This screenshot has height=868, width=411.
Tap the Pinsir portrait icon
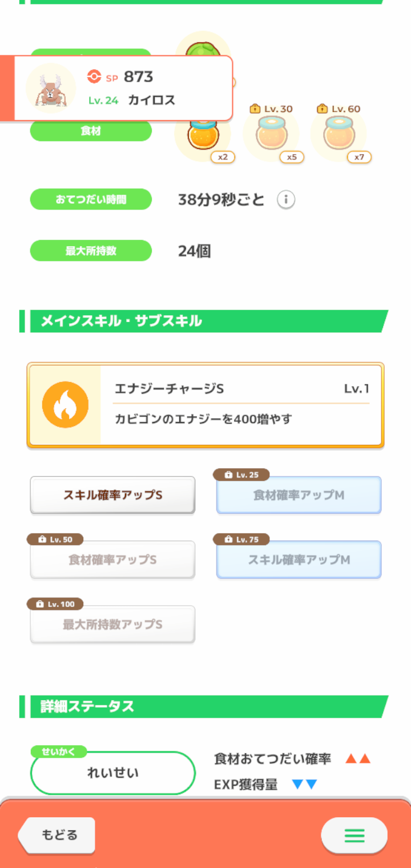[51, 88]
